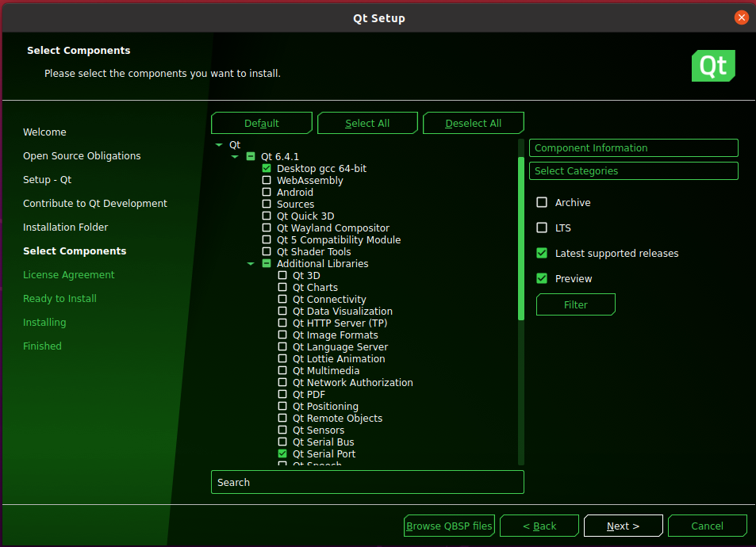
Task: Enable Qt Sensors library
Action: click(282, 430)
